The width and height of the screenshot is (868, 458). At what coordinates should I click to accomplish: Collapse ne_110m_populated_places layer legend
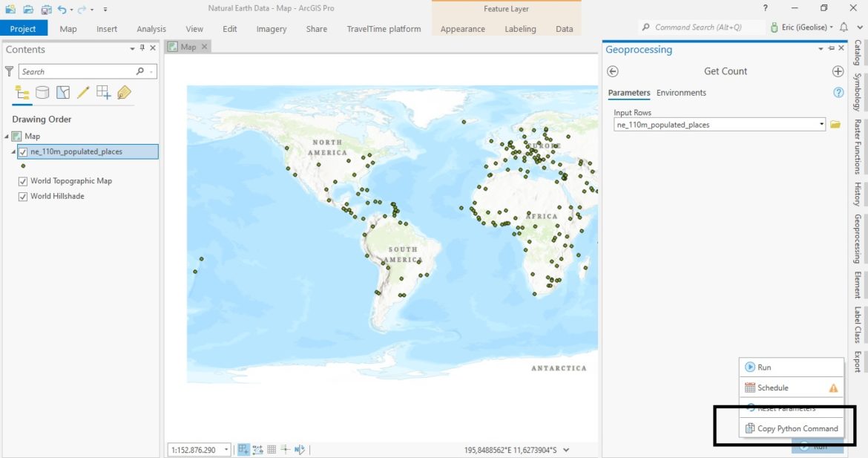13,151
